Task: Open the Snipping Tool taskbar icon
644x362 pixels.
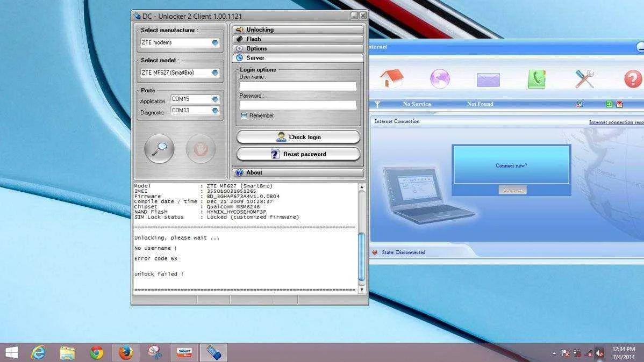Action: [155, 352]
